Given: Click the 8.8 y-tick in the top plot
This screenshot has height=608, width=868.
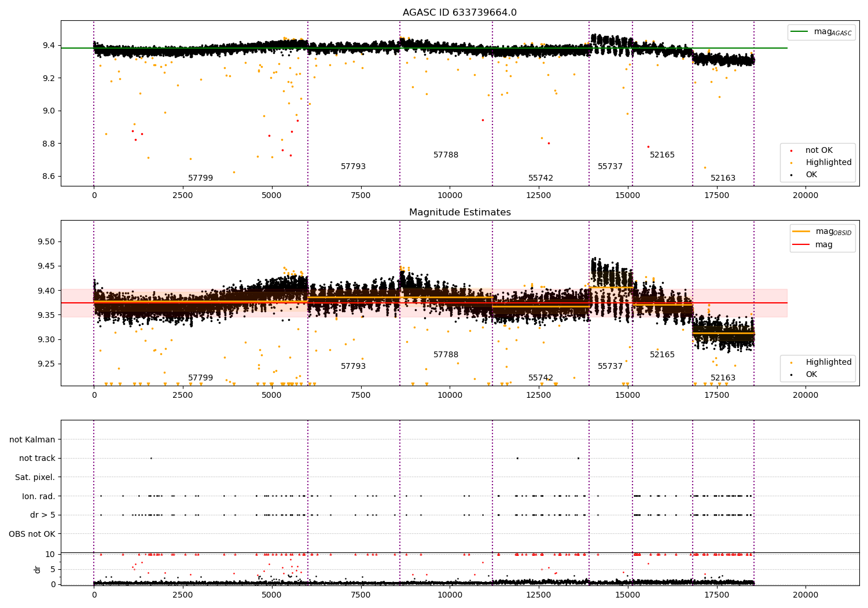Looking at the screenshot, I should (49, 144).
